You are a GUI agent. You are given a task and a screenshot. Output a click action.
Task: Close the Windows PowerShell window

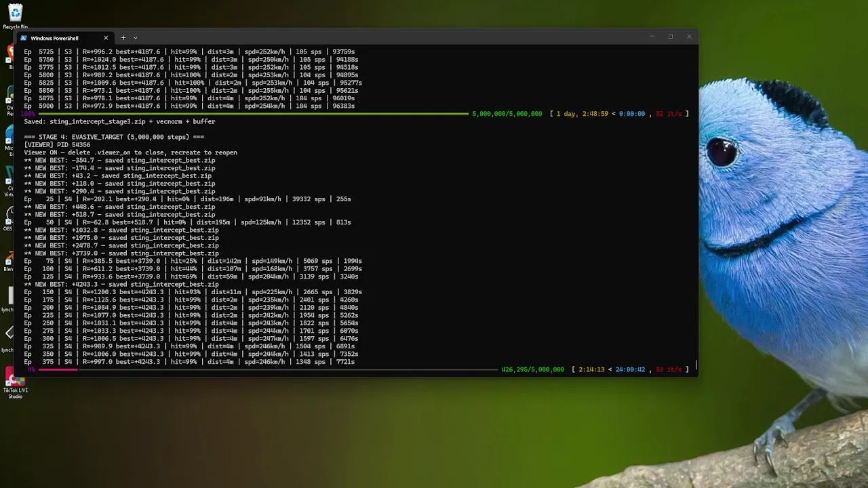[689, 37]
